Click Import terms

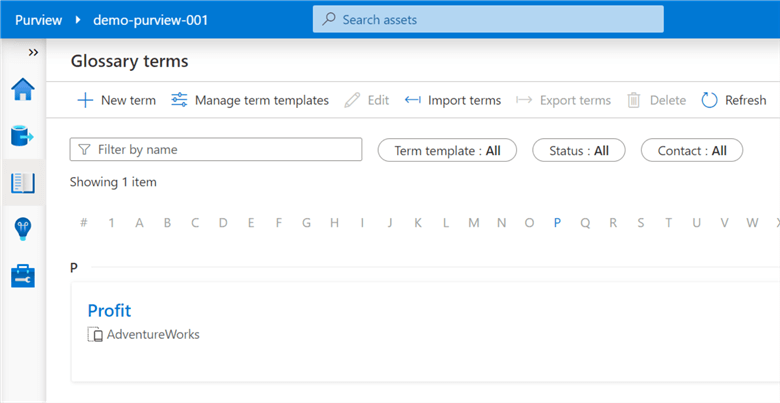[x=453, y=100]
